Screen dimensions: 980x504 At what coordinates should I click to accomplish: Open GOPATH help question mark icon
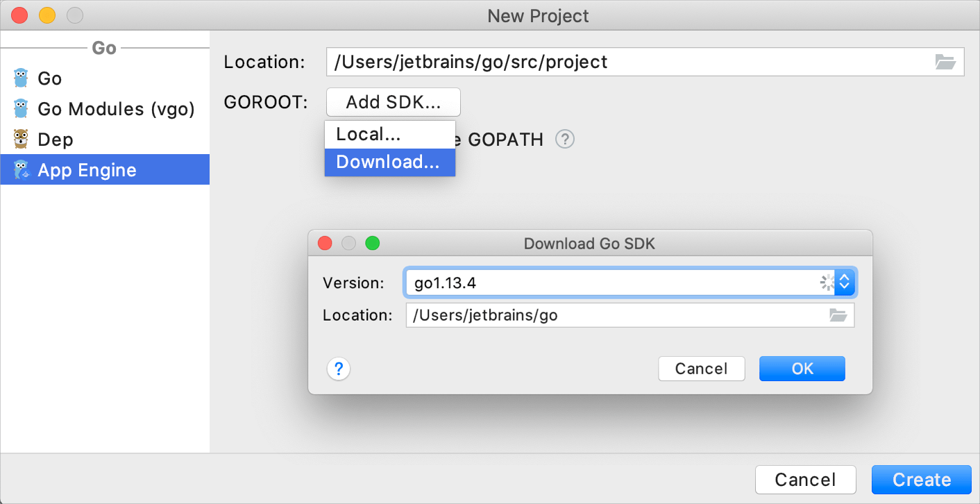[x=565, y=140]
